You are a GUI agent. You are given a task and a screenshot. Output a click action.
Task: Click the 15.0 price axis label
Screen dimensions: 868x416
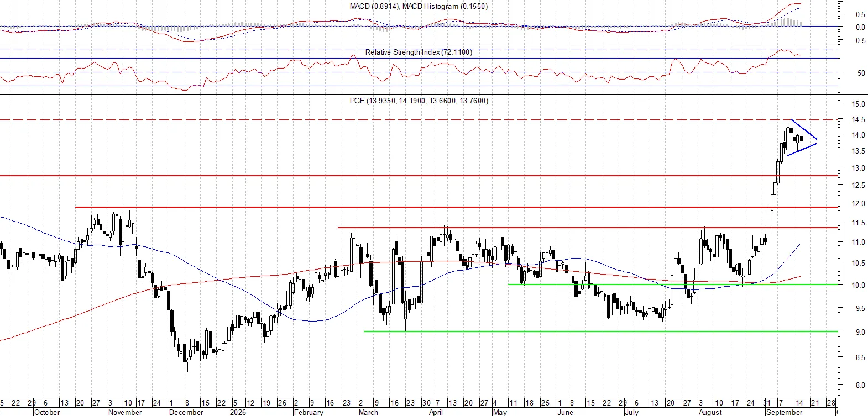click(858, 104)
